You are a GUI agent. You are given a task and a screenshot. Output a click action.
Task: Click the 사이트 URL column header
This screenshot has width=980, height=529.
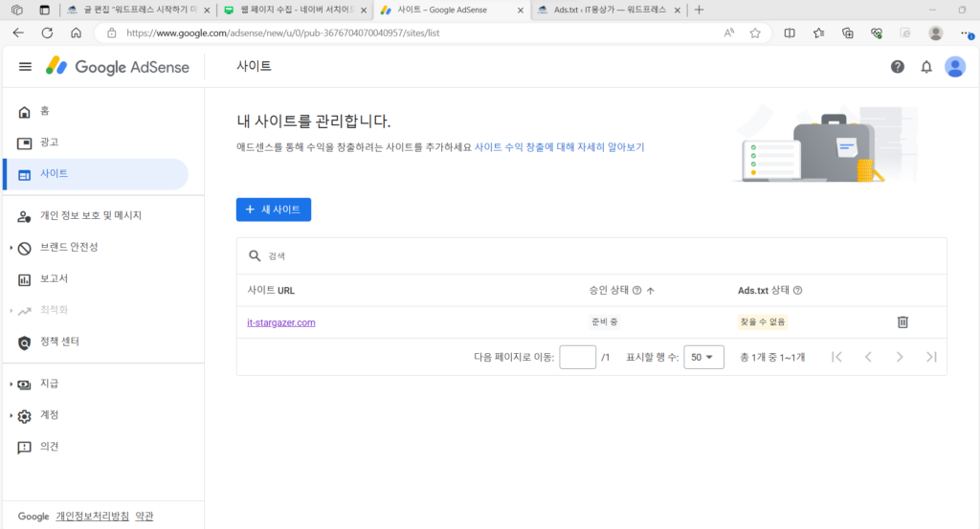point(271,291)
